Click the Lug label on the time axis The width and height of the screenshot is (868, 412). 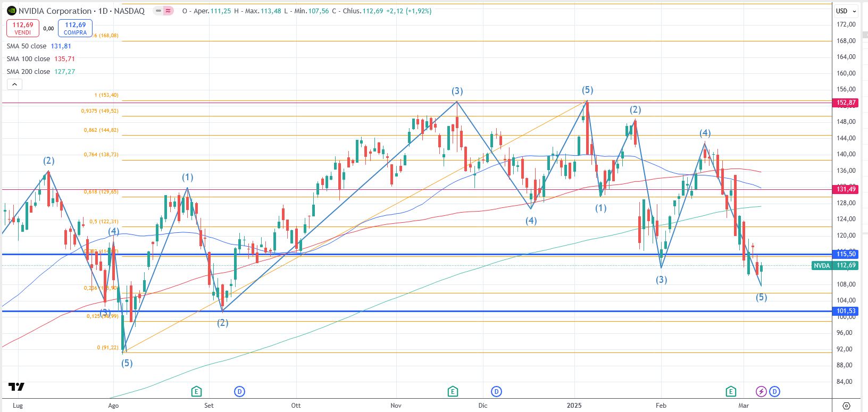18,405
